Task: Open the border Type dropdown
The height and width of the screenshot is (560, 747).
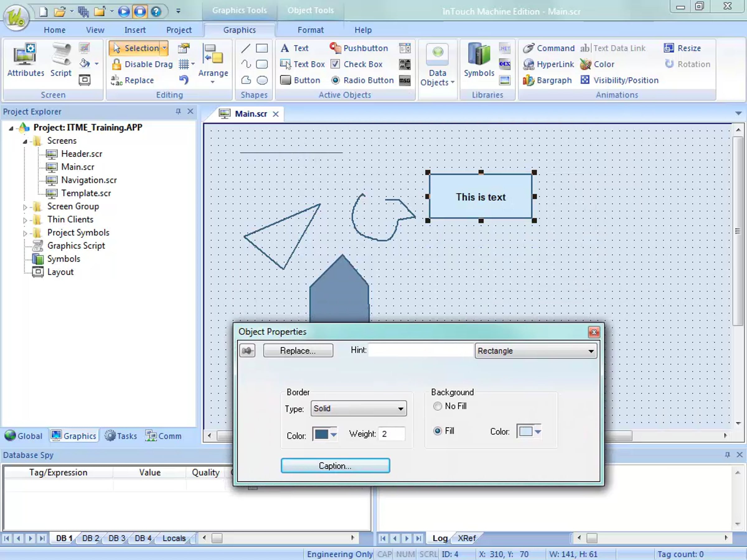Action: (358, 408)
